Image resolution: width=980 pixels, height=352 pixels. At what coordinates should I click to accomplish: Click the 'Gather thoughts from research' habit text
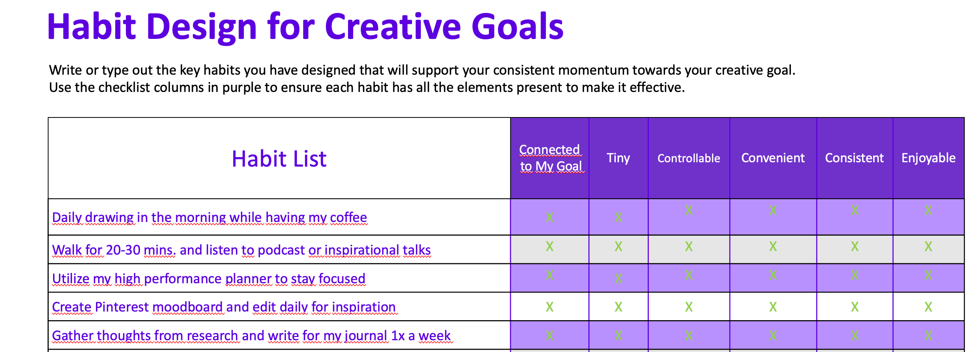click(251, 335)
